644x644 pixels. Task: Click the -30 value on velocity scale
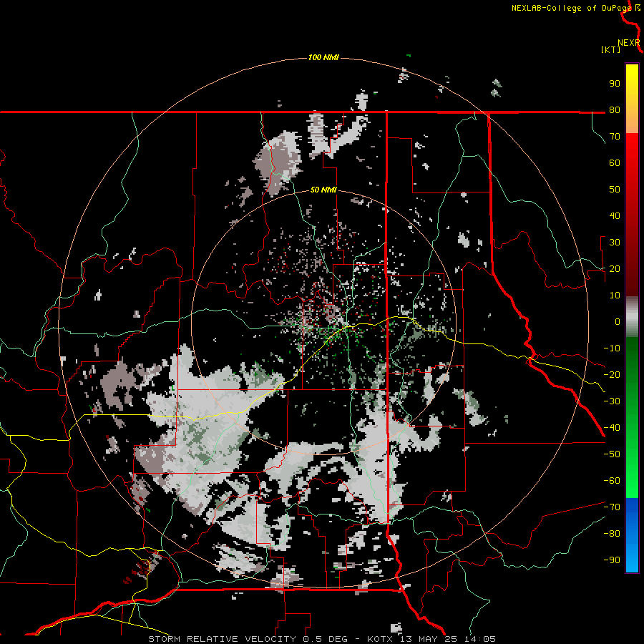(x=612, y=401)
